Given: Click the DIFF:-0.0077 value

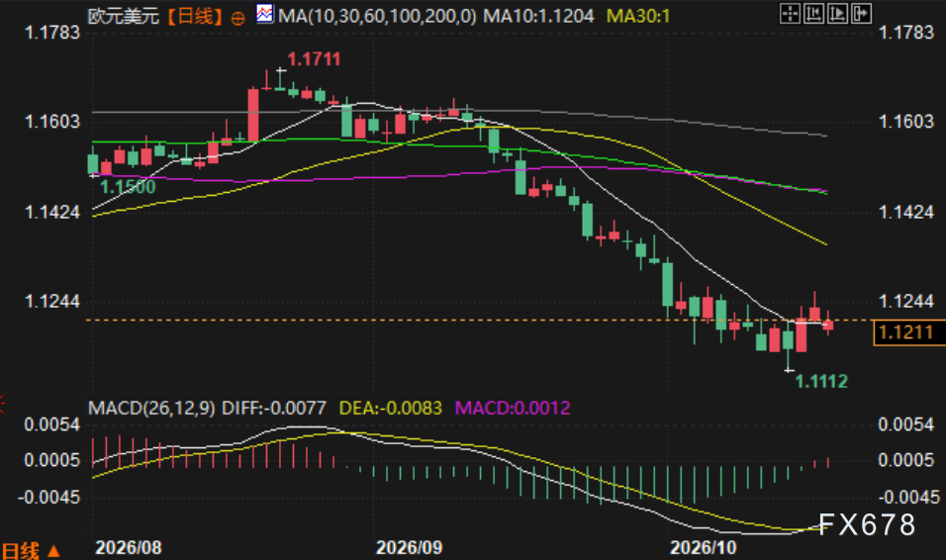Looking at the screenshot, I should pos(274,408).
